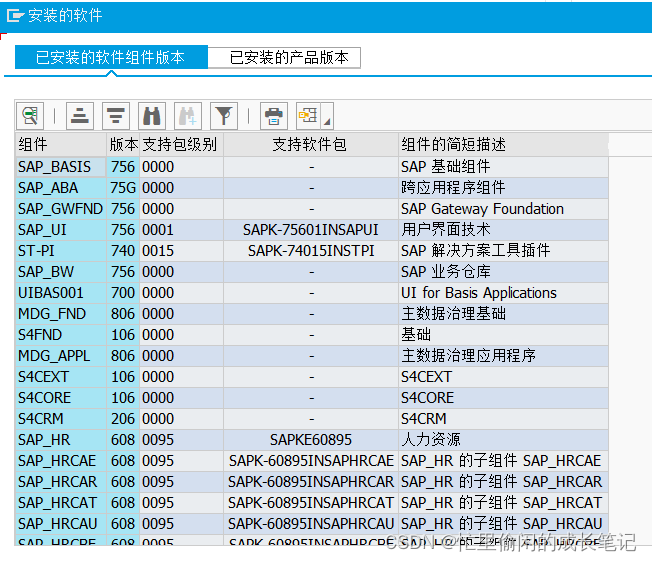Viewport: 652px width, 561px height.
Task: Select the 支持包级别 column header
Action: (x=181, y=145)
